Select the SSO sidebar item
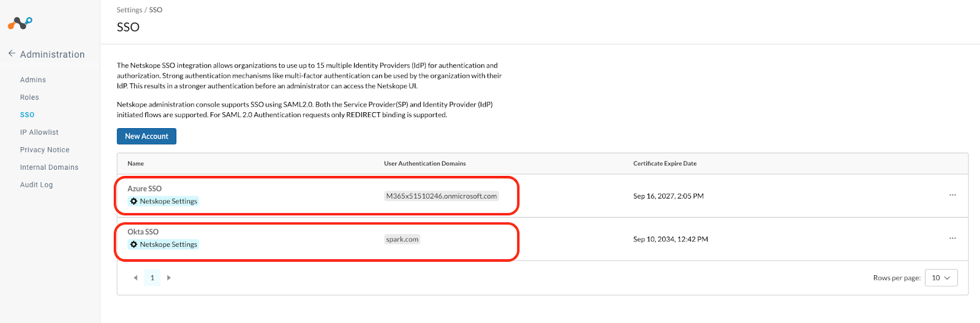Screen dimensions: 980x323 27,115
